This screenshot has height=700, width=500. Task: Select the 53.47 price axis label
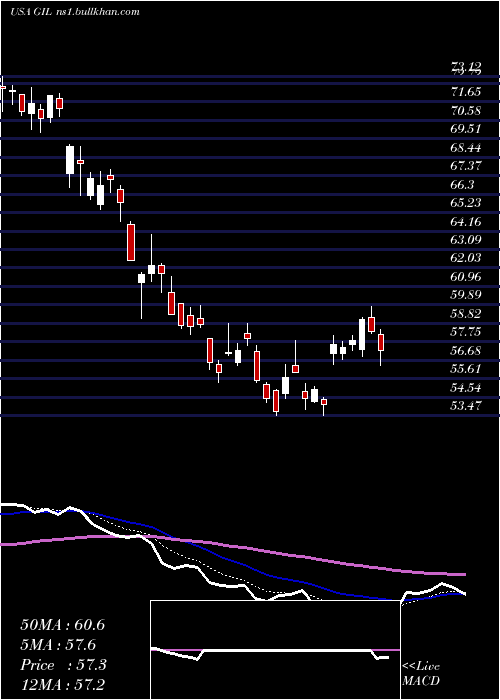[466, 406]
